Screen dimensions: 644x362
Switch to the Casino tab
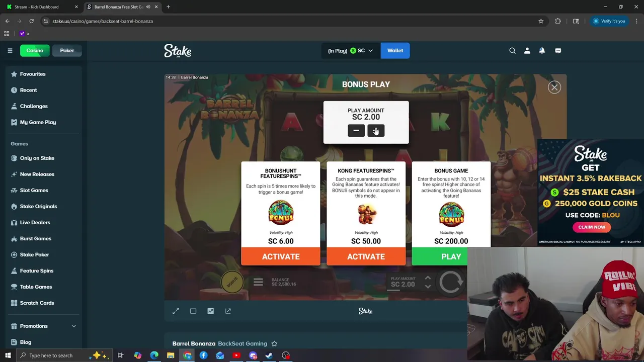coord(35,50)
